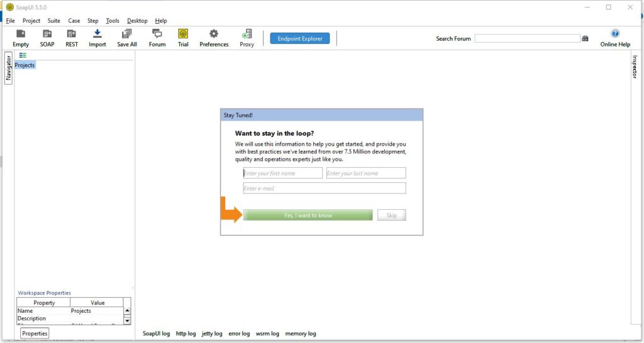Viewport: 644px width, 343px height.
Task: Open the Help menu
Action: [161, 21]
